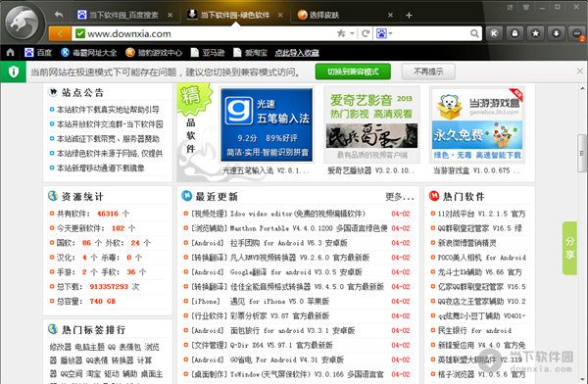Open the 猎豹游戏中心 bookmark

point(154,53)
